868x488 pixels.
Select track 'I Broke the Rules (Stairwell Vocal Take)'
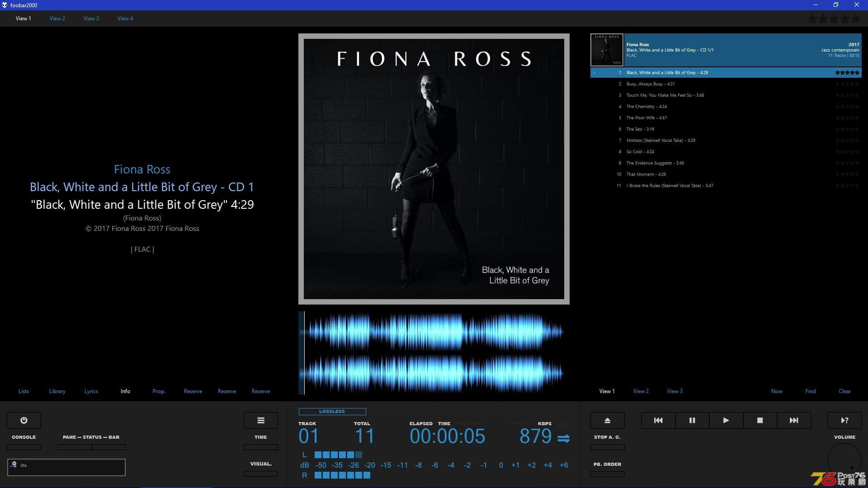[726, 186]
